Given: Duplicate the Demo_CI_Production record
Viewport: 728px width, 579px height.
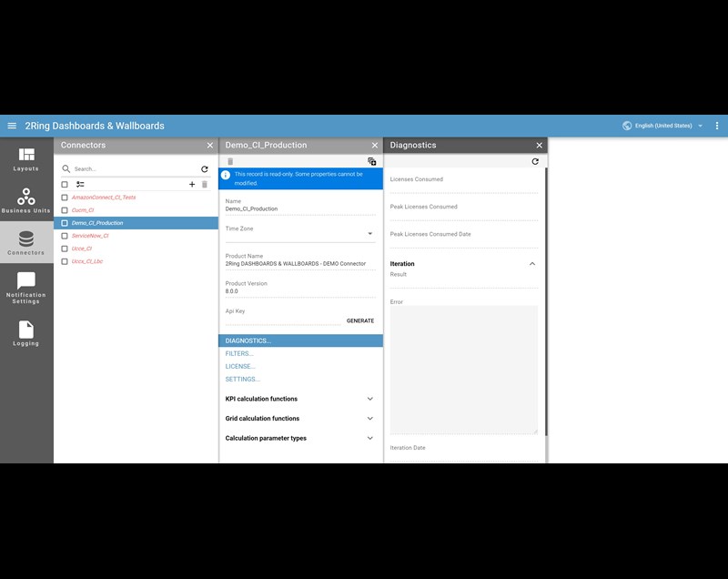Looking at the screenshot, I should coord(372,160).
